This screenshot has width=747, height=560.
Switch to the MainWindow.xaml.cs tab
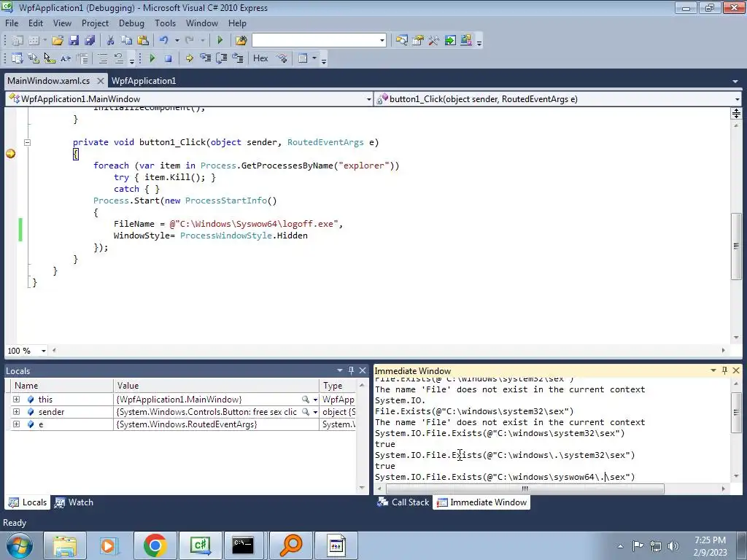point(49,81)
